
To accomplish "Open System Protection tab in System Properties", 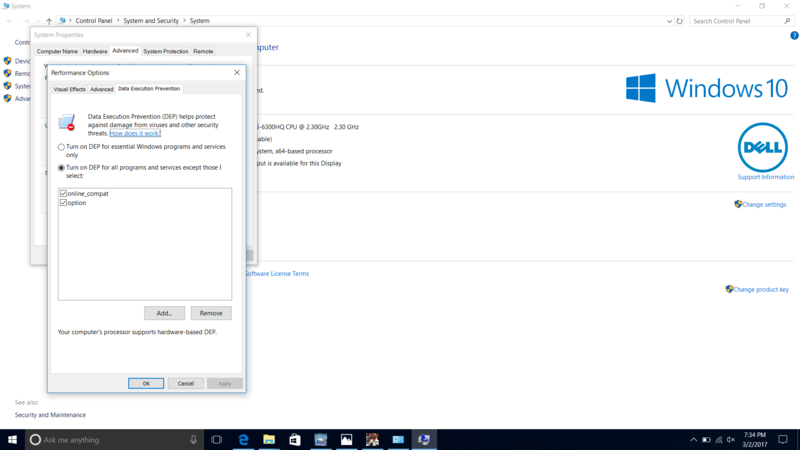I will tap(165, 52).
